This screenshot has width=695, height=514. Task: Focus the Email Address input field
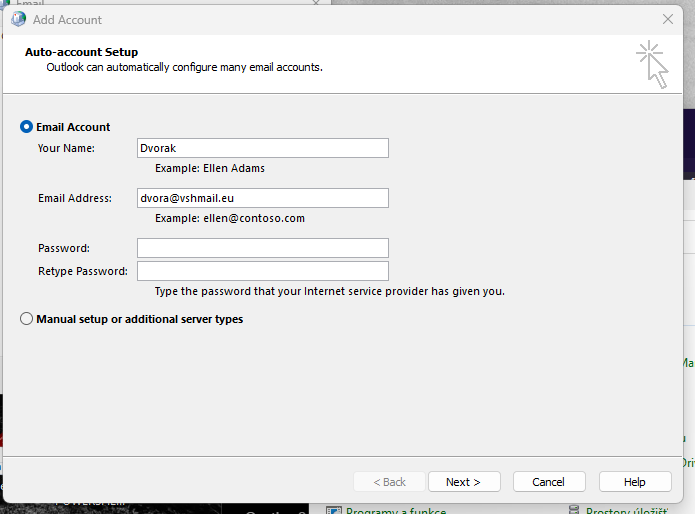(263, 198)
